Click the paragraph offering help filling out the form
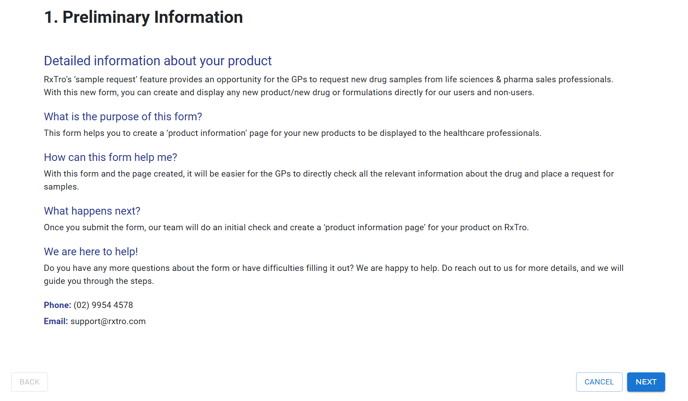Image resolution: width=688 pixels, height=401 pixels. pyautogui.click(x=333, y=274)
